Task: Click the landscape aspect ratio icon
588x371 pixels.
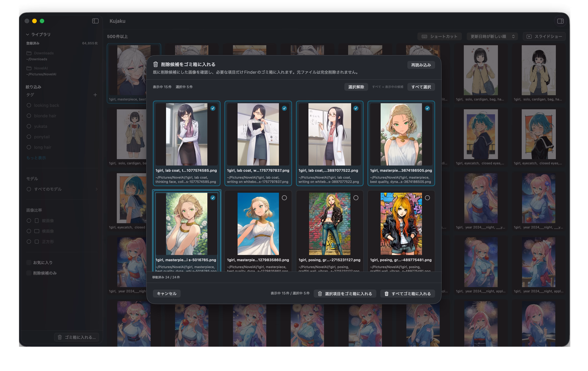Action: click(x=37, y=231)
